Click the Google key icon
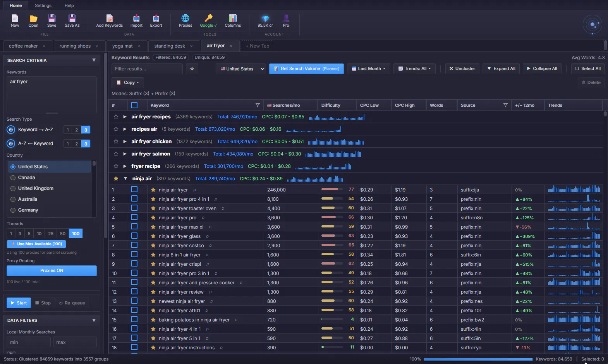This screenshot has height=364, width=608. click(x=208, y=18)
